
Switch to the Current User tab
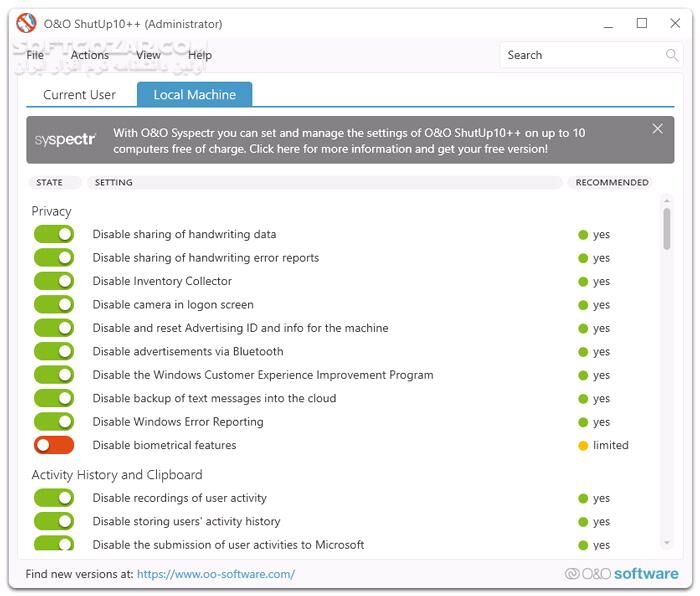tap(79, 95)
